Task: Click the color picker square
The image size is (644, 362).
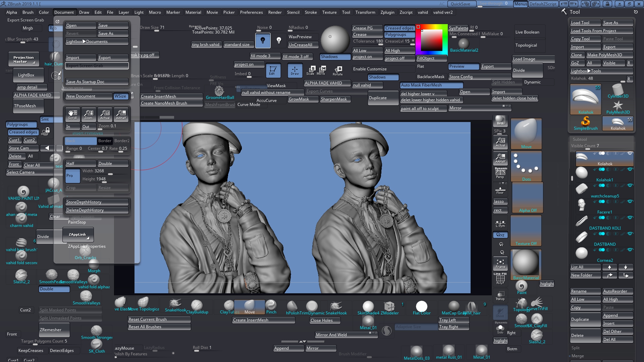Action: click(x=432, y=40)
